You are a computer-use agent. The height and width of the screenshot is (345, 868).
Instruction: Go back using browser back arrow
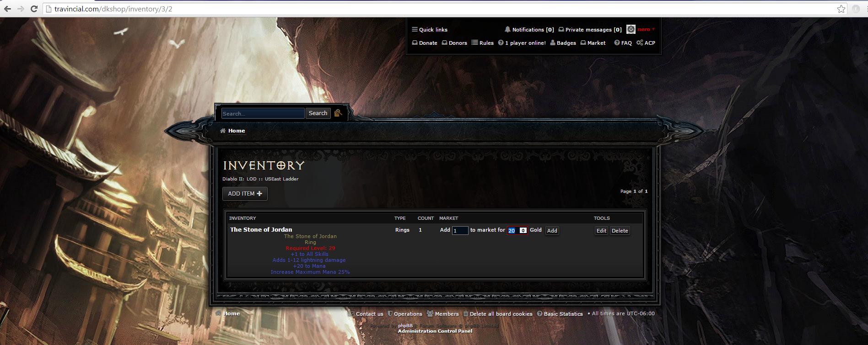pos(7,9)
